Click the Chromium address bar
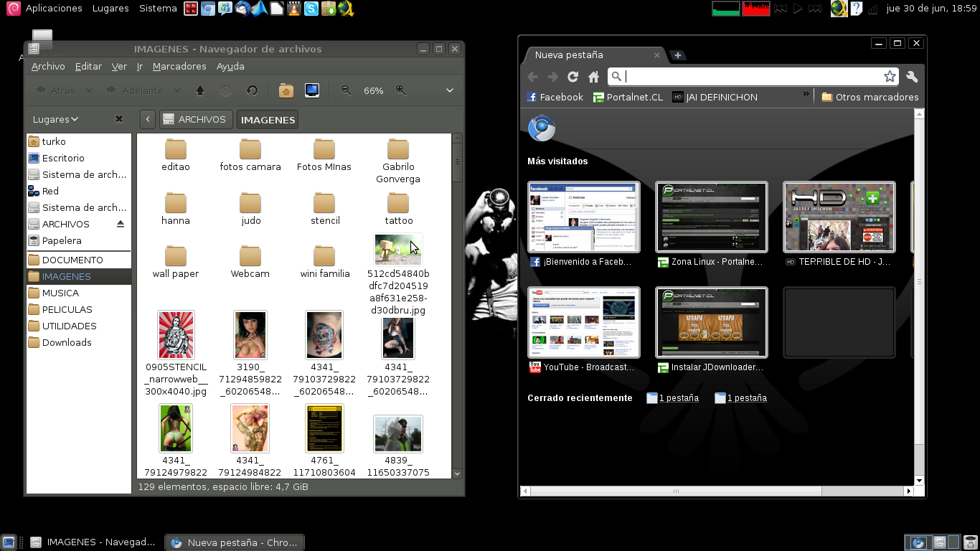 (753, 77)
